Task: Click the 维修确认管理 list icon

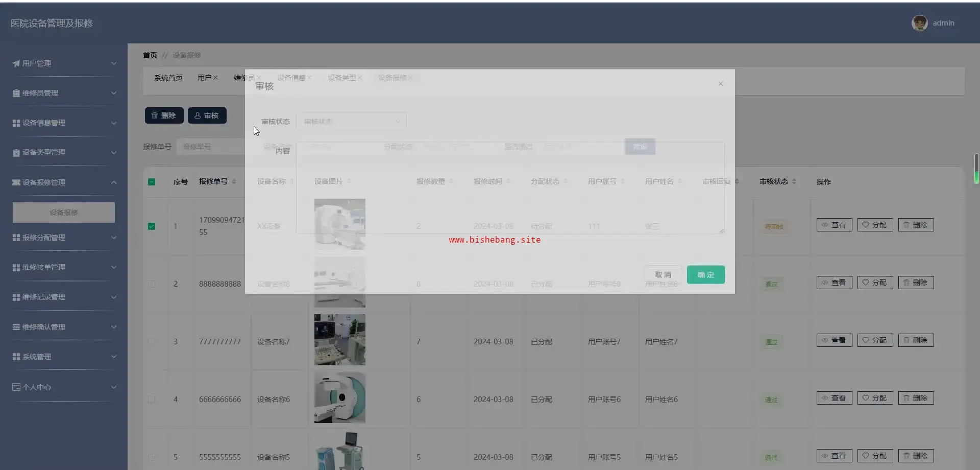Action: (x=16, y=327)
